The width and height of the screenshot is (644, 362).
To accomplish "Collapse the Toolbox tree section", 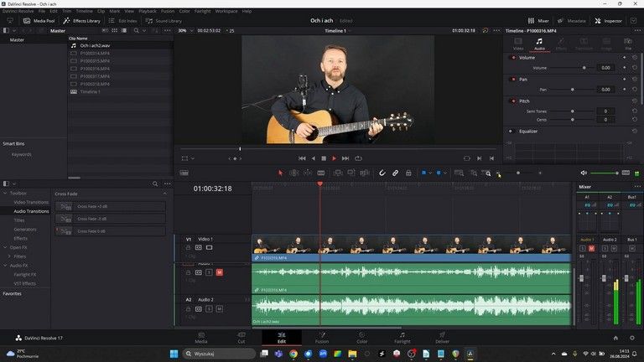I will [x=6, y=193].
